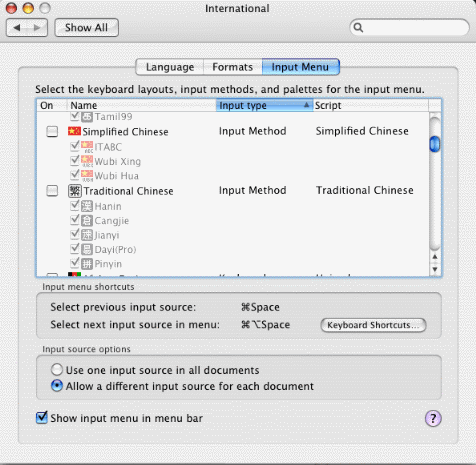This screenshot has width=476, height=465.
Task: Sort list by Name column header
Action: (142, 105)
